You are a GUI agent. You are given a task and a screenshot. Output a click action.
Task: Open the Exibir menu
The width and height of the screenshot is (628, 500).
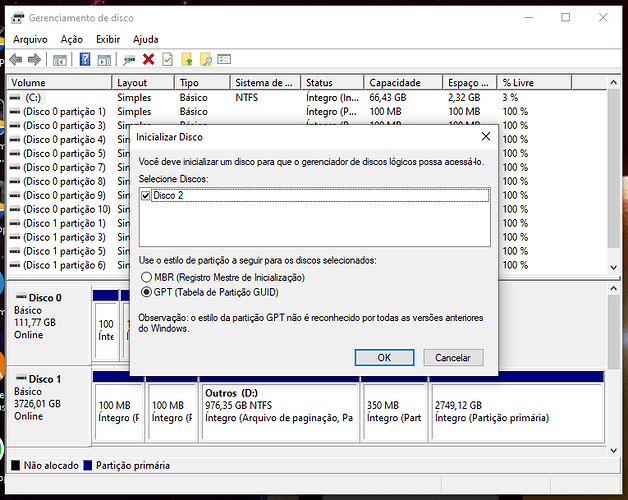coord(108,39)
